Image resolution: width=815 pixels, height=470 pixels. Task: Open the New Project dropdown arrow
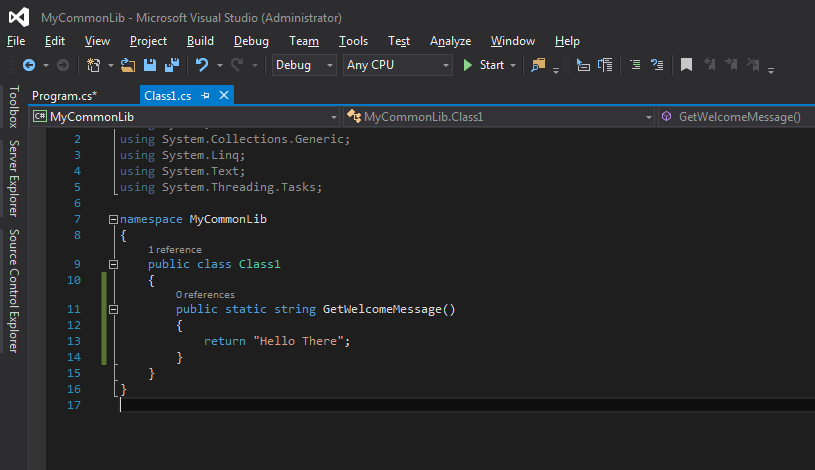[111, 66]
